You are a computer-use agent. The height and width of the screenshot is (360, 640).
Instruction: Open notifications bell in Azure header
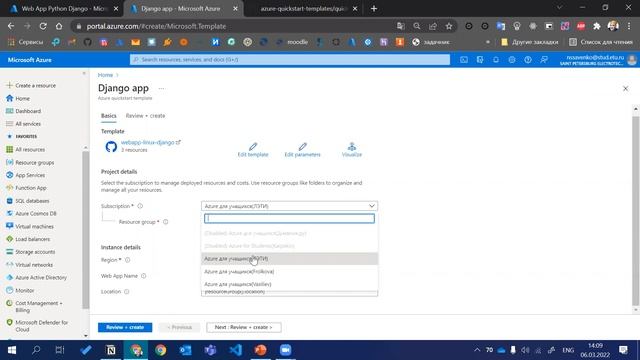tap(496, 60)
